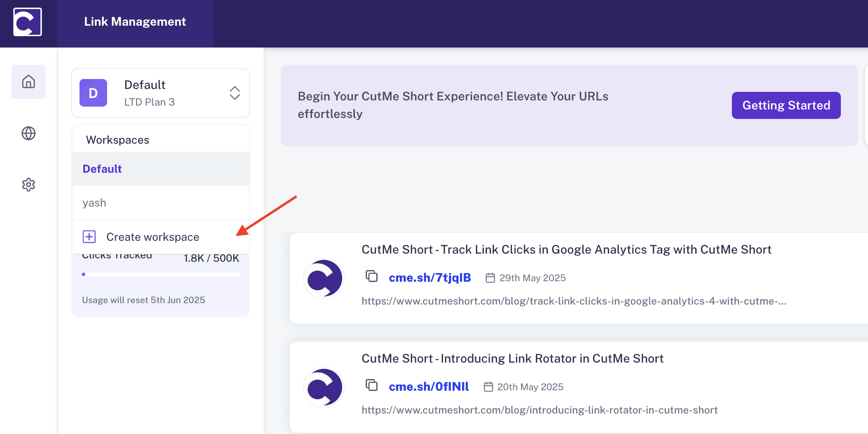Click the clicks tracked usage progress bar
This screenshot has height=434, width=868.
point(161,274)
